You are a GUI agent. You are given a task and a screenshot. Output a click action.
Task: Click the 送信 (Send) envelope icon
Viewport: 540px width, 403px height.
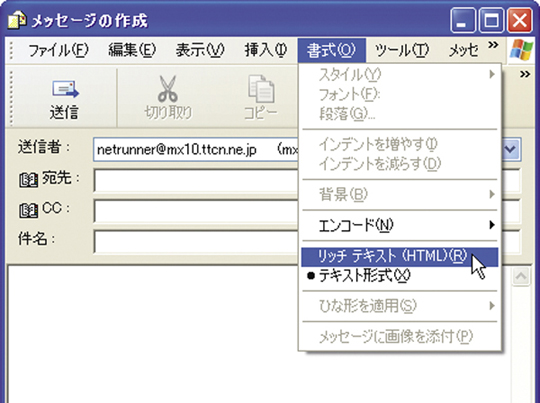(65, 89)
